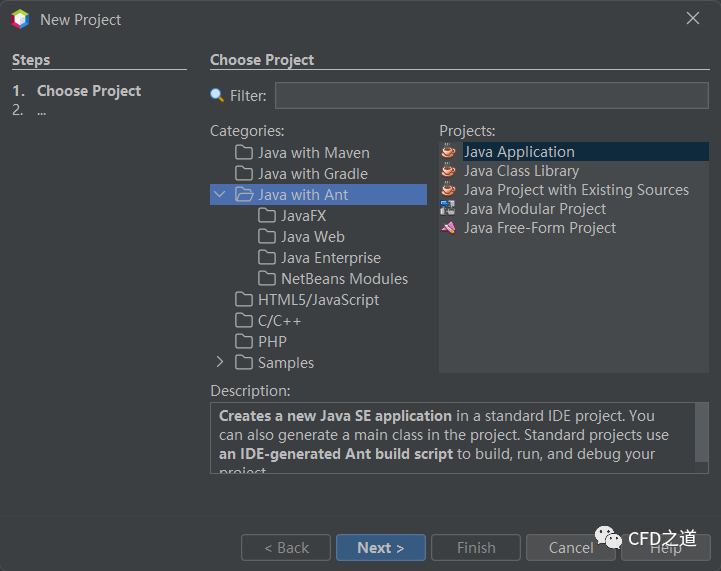Select the C/C++ category
Viewport: 721px width, 571px height.
tap(279, 321)
